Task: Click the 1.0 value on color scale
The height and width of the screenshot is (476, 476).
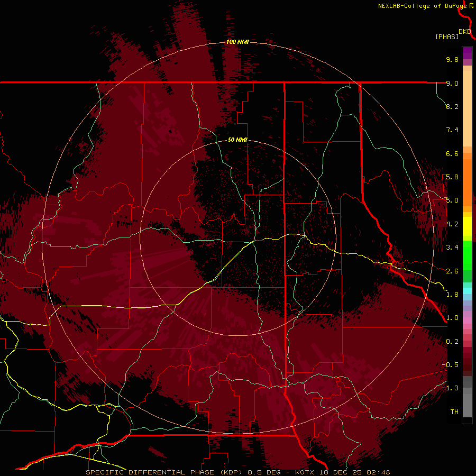Action: [x=452, y=318]
